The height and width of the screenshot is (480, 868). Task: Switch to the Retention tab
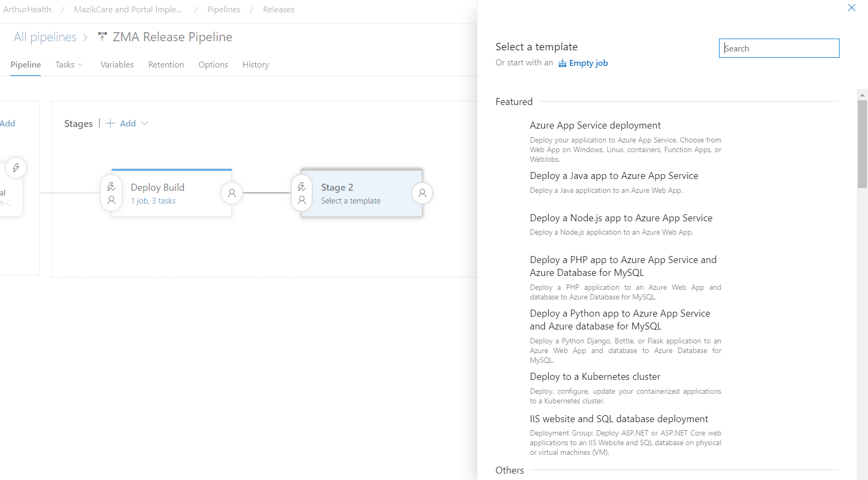tap(166, 65)
